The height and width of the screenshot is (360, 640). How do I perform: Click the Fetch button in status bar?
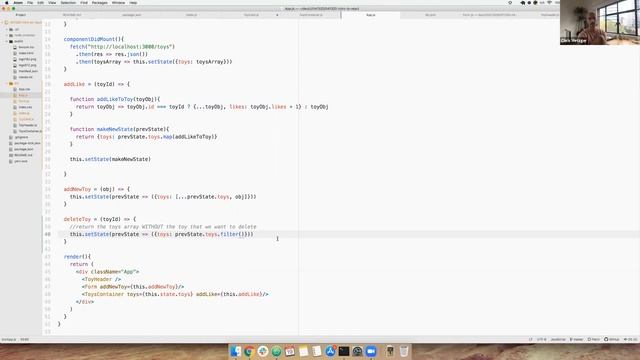[593, 339]
